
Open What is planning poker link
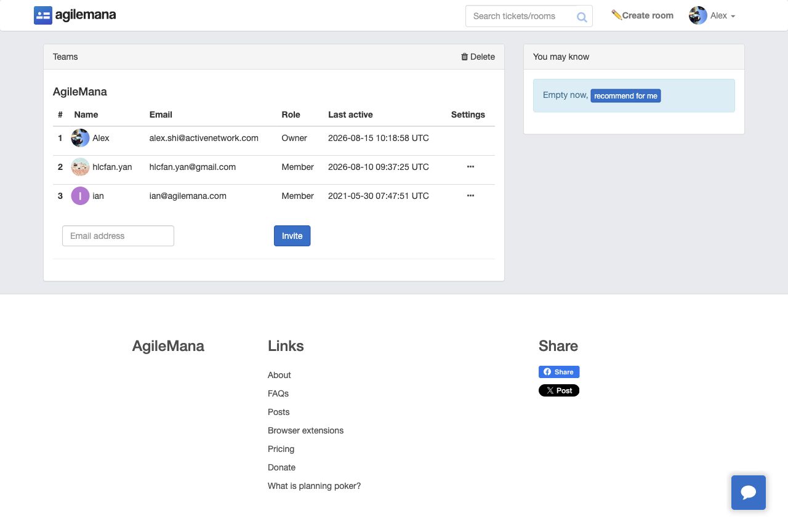tap(315, 486)
